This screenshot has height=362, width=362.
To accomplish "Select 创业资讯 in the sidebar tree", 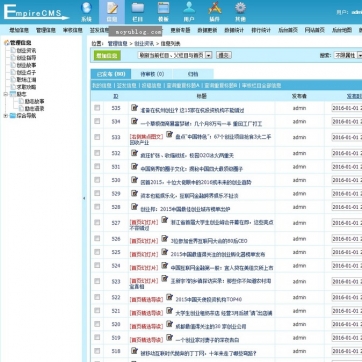I will pyautogui.click(x=26, y=50).
